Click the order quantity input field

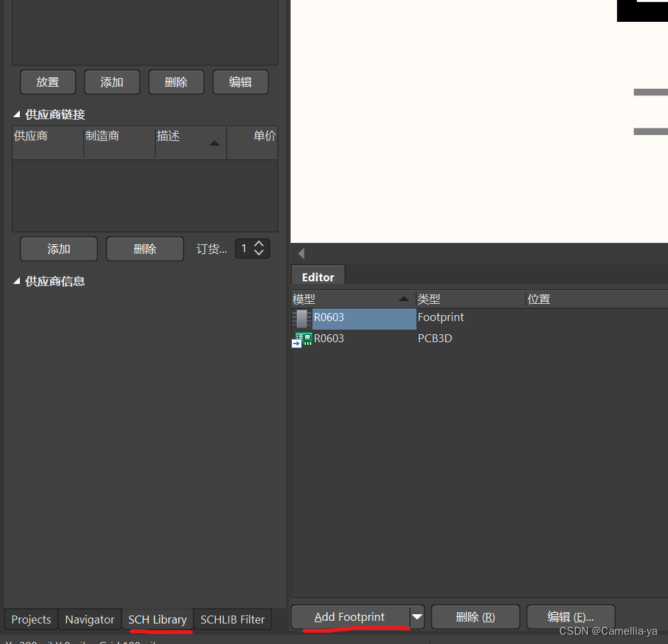tap(245, 248)
